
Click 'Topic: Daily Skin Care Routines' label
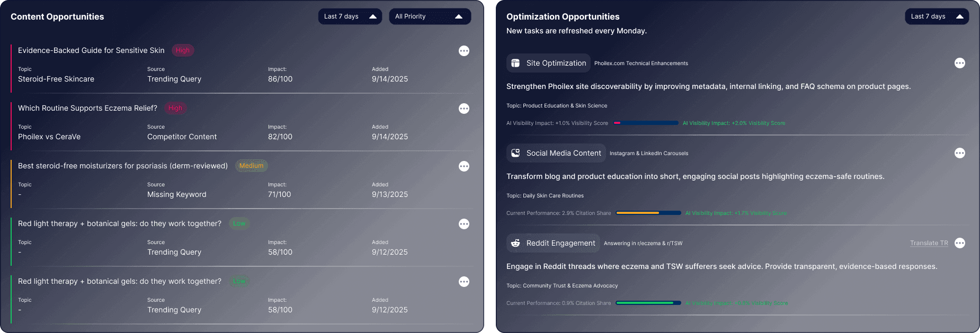click(545, 195)
